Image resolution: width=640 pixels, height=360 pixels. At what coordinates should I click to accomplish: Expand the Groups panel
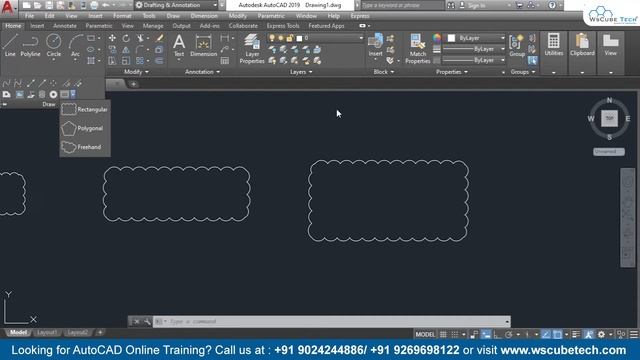523,72
